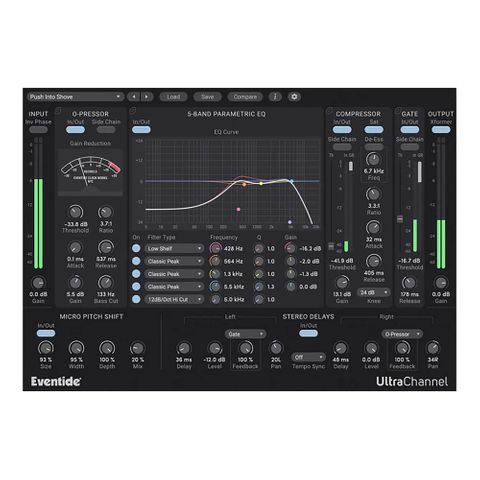Click the Micro Pitch Shift Mix knob

(x=137, y=348)
